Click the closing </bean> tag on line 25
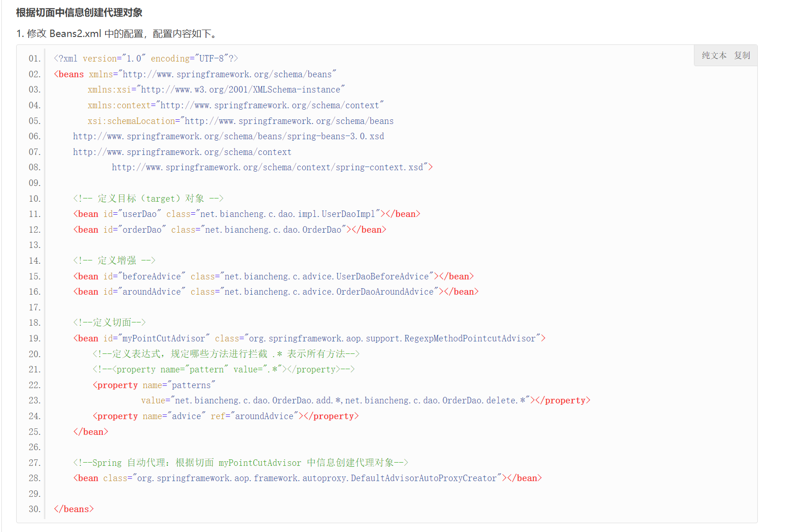This screenshot has height=532, width=793. pyautogui.click(x=90, y=432)
